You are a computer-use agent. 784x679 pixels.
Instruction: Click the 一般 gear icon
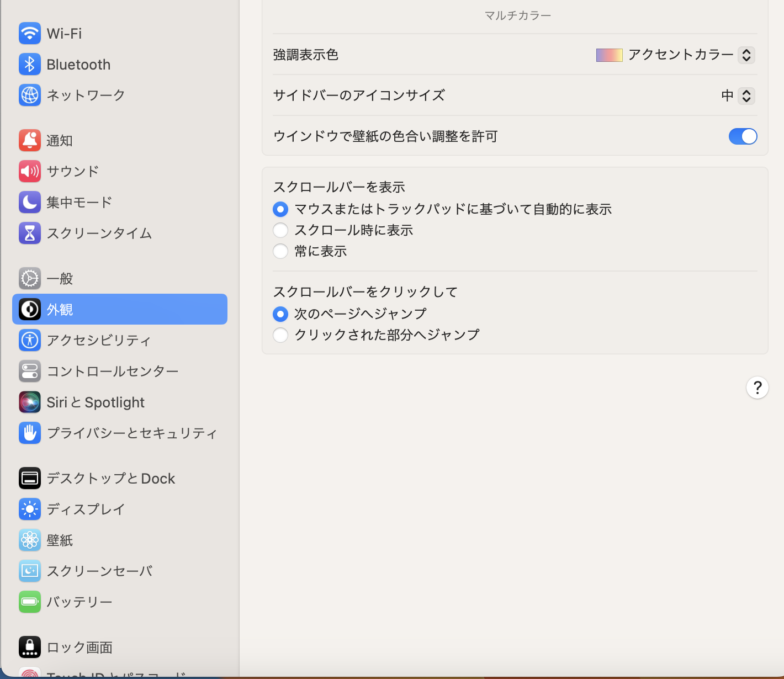point(30,278)
